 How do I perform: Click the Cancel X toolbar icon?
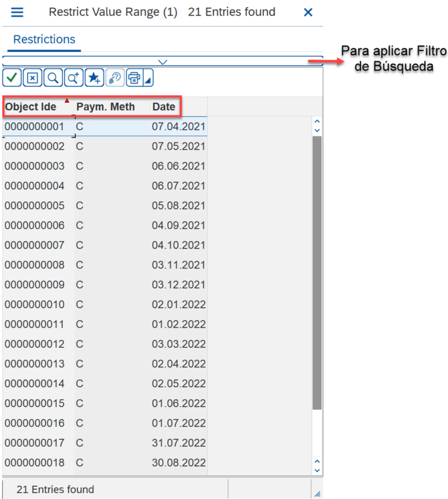(x=33, y=78)
